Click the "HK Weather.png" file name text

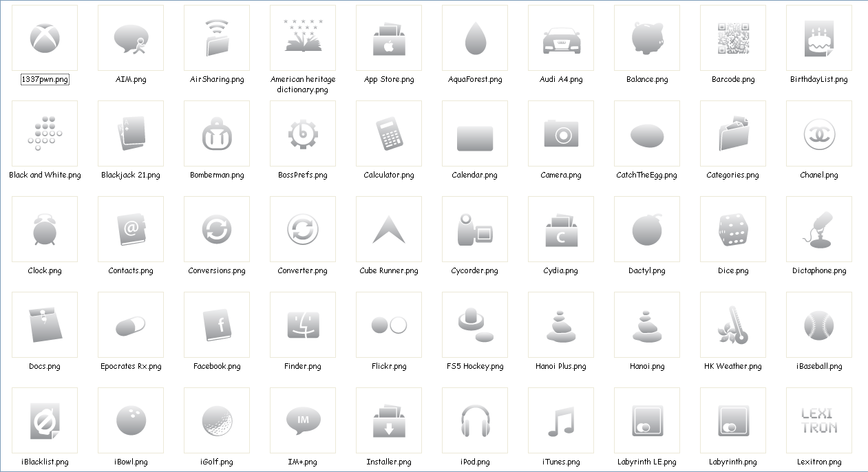click(733, 366)
